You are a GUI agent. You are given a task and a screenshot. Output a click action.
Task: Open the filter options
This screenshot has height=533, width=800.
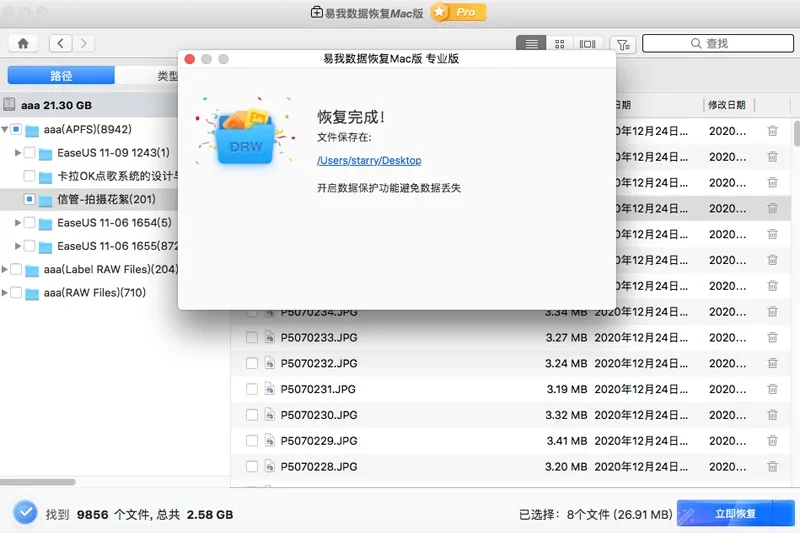click(623, 44)
